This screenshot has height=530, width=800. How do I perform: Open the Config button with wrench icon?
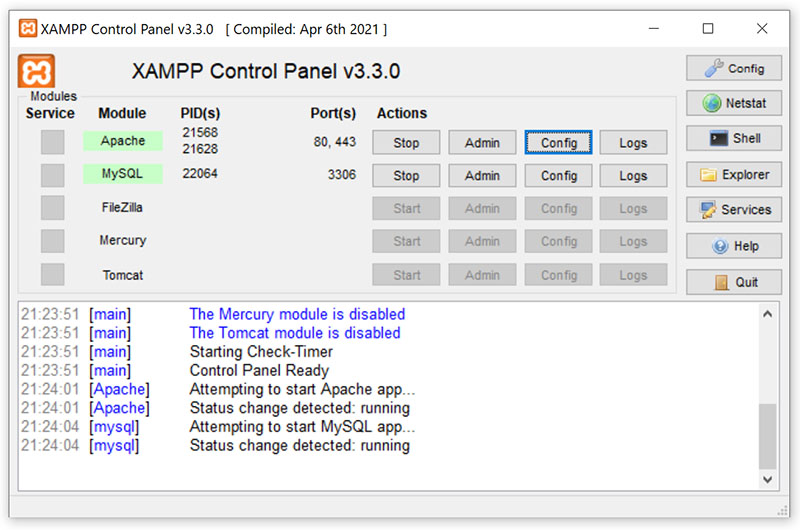pos(734,68)
